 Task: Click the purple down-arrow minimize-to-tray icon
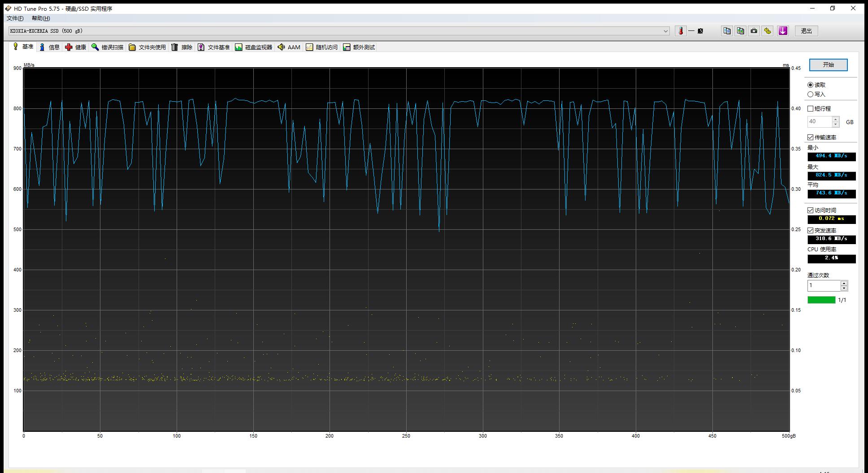[783, 31]
